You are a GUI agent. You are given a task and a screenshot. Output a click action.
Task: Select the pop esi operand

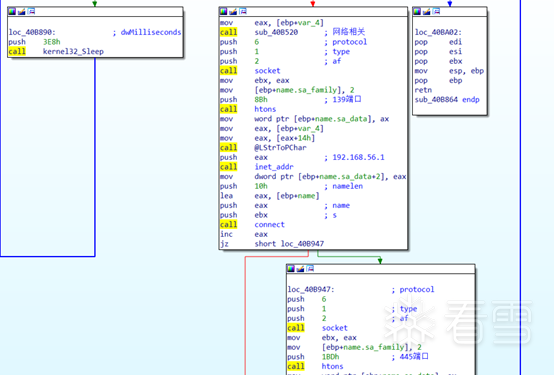click(455, 51)
